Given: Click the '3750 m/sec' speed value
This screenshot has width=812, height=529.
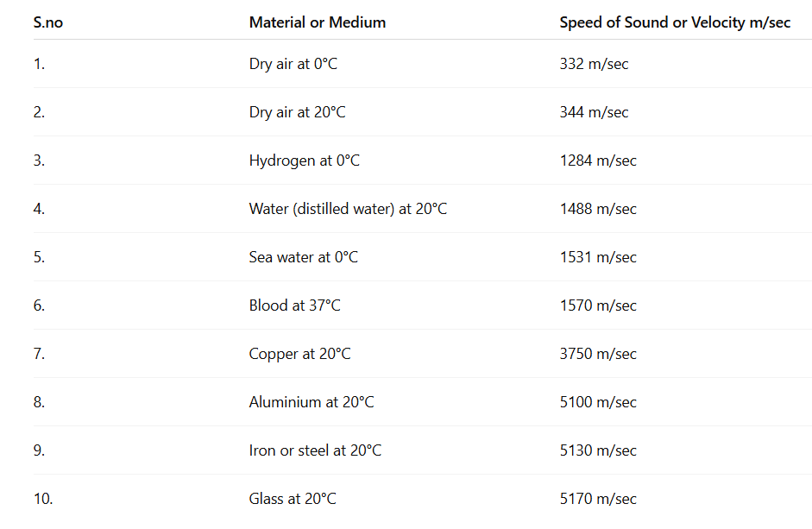Looking at the screenshot, I should click(x=598, y=354).
